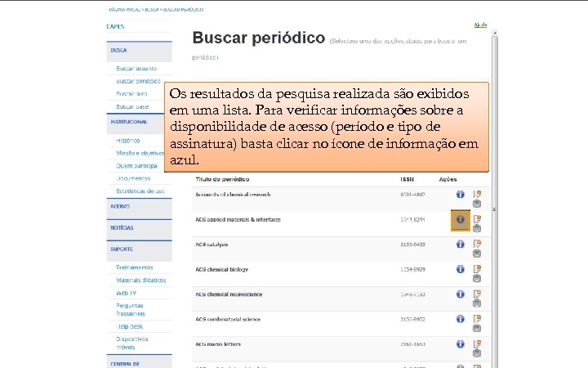Open ACS combinatorial science title
The width and height of the screenshot is (588, 368).
pyautogui.click(x=228, y=319)
